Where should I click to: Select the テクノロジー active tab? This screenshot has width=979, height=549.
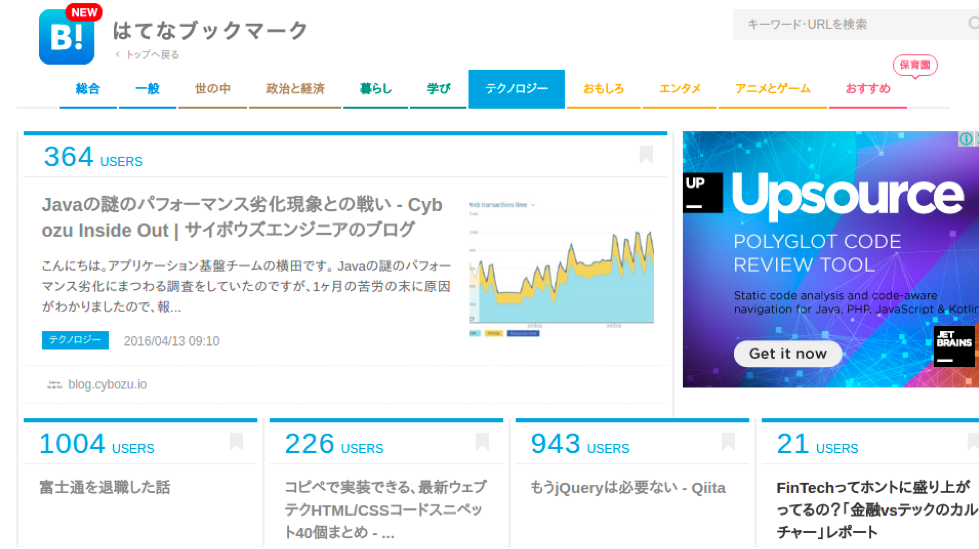pyautogui.click(x=517, y=89)
